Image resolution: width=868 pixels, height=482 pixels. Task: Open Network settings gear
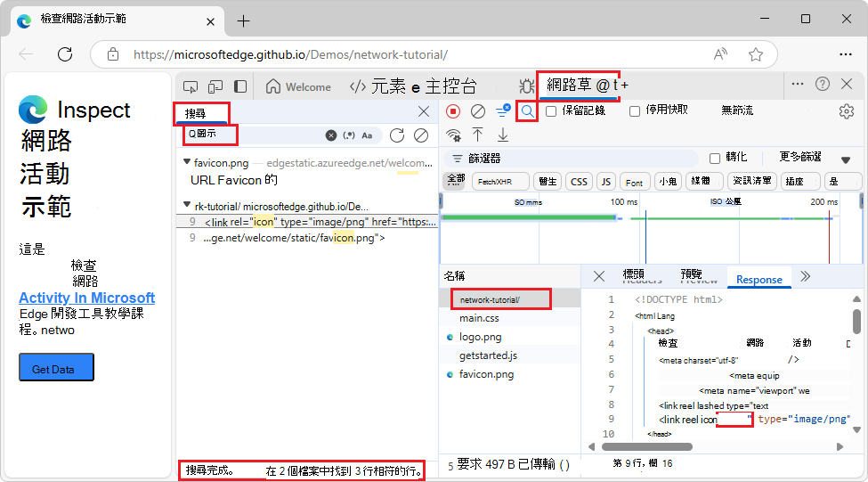(x=847, y=111)
